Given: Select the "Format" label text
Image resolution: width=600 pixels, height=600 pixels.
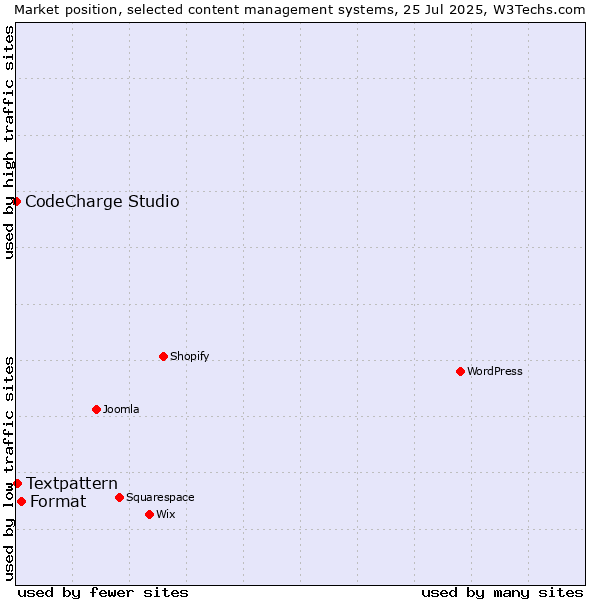Looking at the screenshot, I should (x=58, y=502).
